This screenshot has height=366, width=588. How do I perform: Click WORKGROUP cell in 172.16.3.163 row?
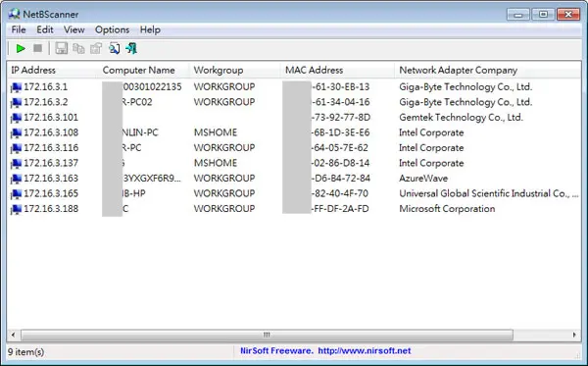pyautogui.click(x=224, y=178)
